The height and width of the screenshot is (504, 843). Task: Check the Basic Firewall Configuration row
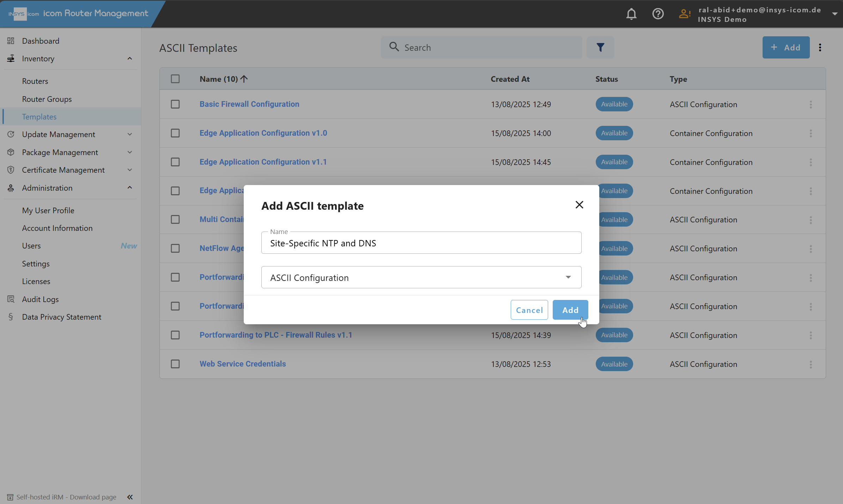[x=175, y=104]
